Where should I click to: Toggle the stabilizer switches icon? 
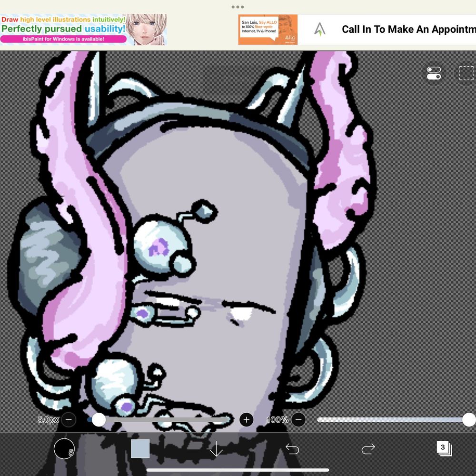coord(434,73)
